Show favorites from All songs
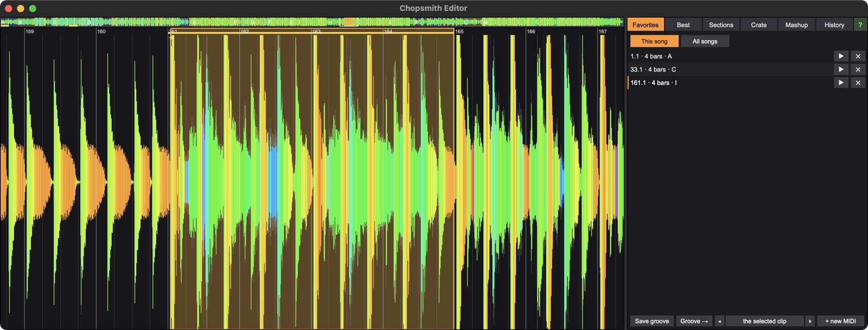Screen dimensions: 868x330 705,41
